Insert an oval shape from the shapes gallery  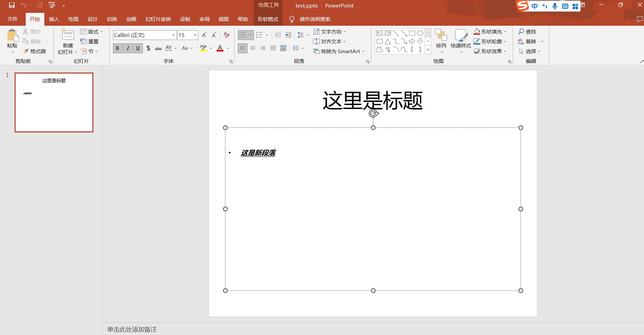[421, 33]
